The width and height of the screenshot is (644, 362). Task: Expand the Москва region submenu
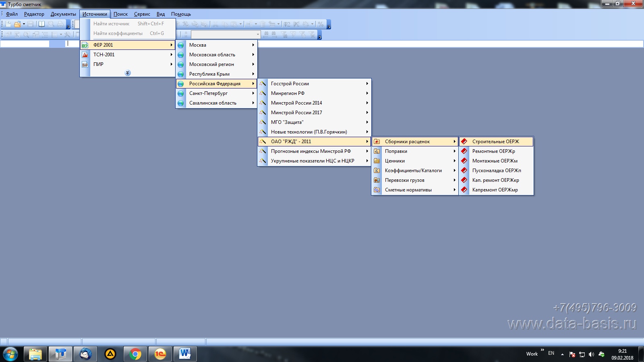tap(216, 45)
